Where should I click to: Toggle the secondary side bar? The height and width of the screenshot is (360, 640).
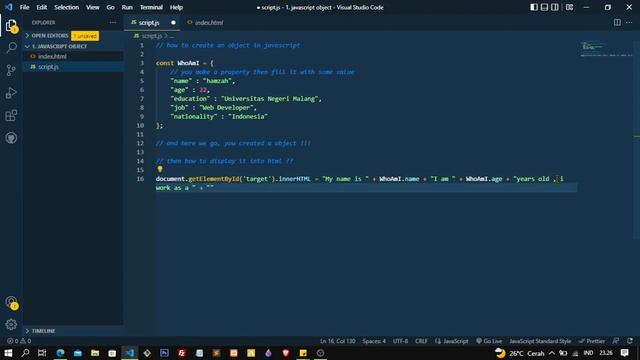pyautogui.click(x=555, y=7)
